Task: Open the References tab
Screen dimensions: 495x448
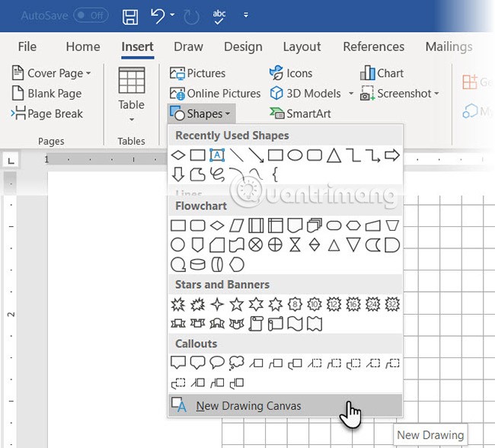Action: coord(373,46)
